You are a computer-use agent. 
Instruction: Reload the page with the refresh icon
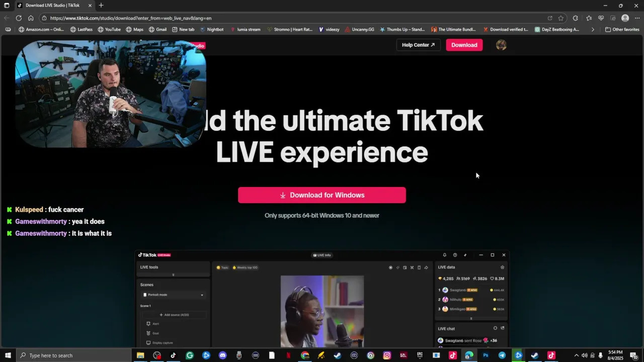coord(19,18)
